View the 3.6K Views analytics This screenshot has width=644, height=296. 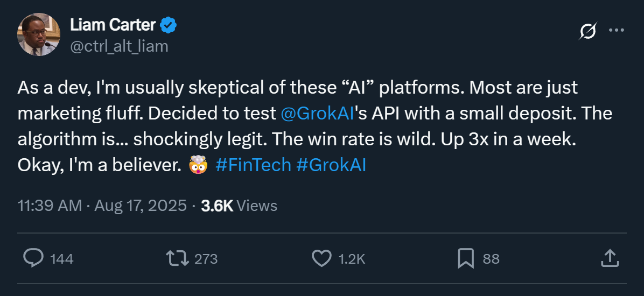point(239,206)
